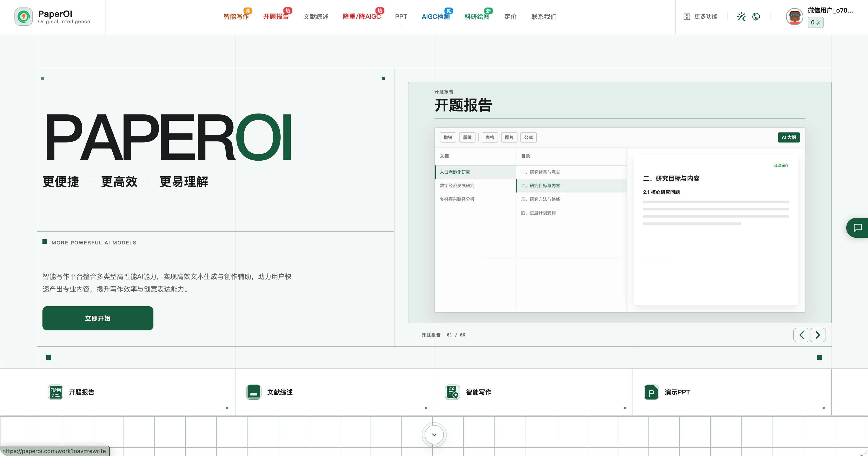Click the AI 大纲 button
The height and width of the screenshot is (456, 868).
(788, 137)
